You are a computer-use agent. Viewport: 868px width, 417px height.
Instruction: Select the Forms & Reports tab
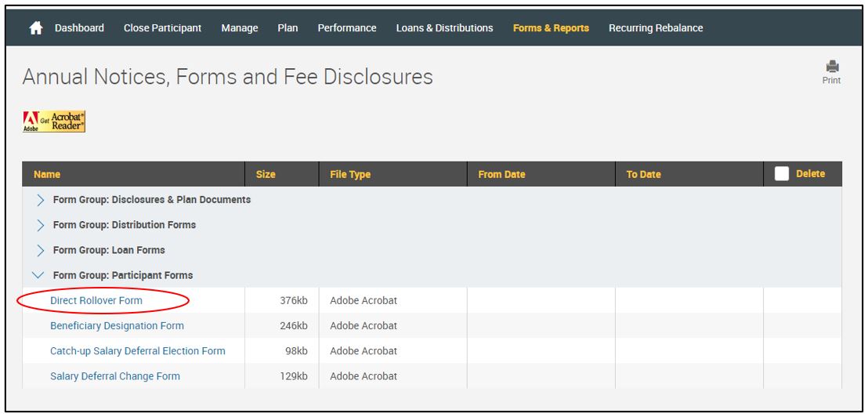[x=551, y=28]
